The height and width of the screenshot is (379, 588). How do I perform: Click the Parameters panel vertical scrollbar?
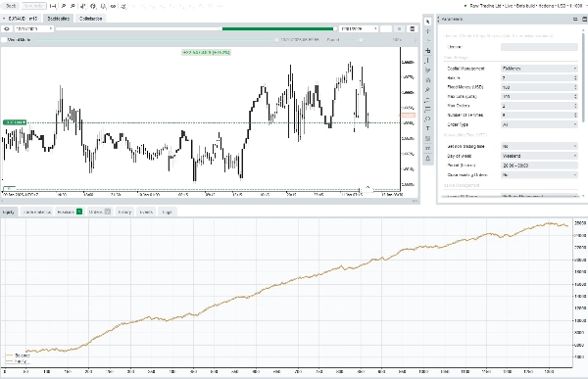click(583, 76)
